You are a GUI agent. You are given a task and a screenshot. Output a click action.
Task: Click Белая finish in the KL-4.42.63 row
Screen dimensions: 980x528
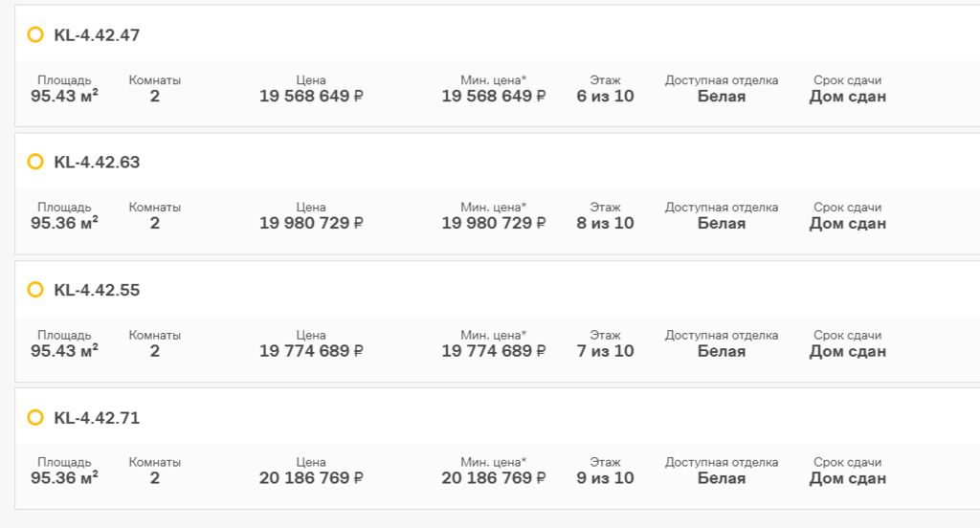pos(722,224)
